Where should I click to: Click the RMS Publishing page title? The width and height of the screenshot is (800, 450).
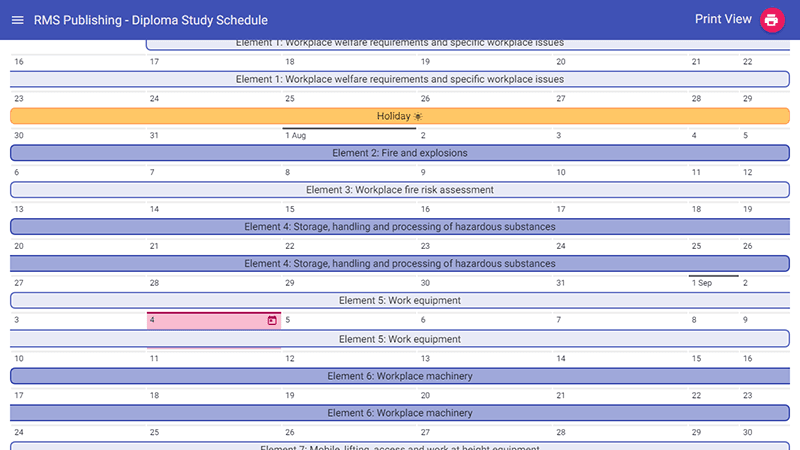click(x=151, y=20)
